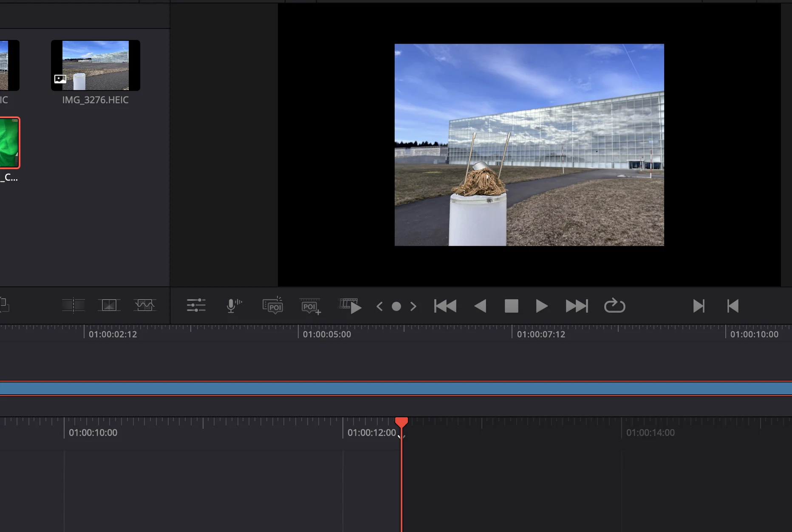This screenshot has width=792, height=532.
Task: Click the POI speech bubble icon
Action: pyautogui.click(x=273, y=306)
